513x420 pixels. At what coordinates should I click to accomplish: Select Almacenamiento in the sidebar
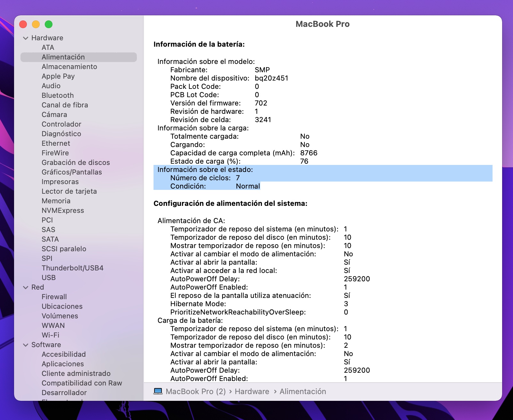(x=69, y=66)
